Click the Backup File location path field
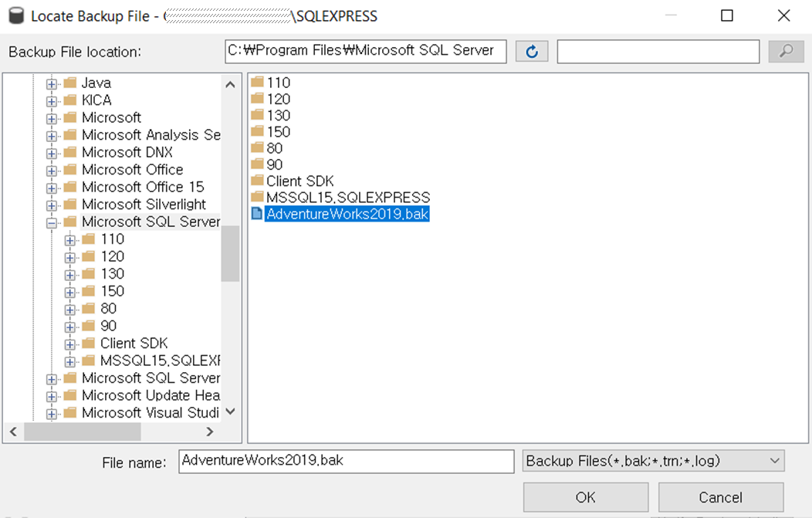 pos(366,51)
